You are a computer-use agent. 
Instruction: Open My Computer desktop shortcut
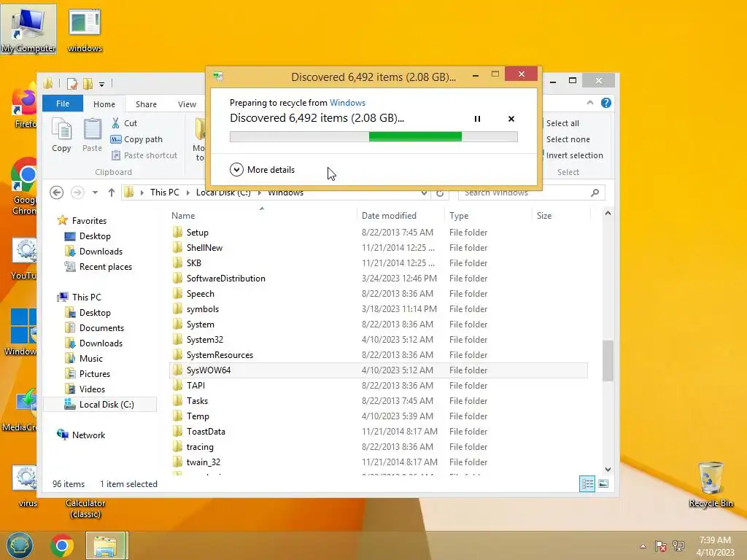pyautogui.click(x=28, y=29)
